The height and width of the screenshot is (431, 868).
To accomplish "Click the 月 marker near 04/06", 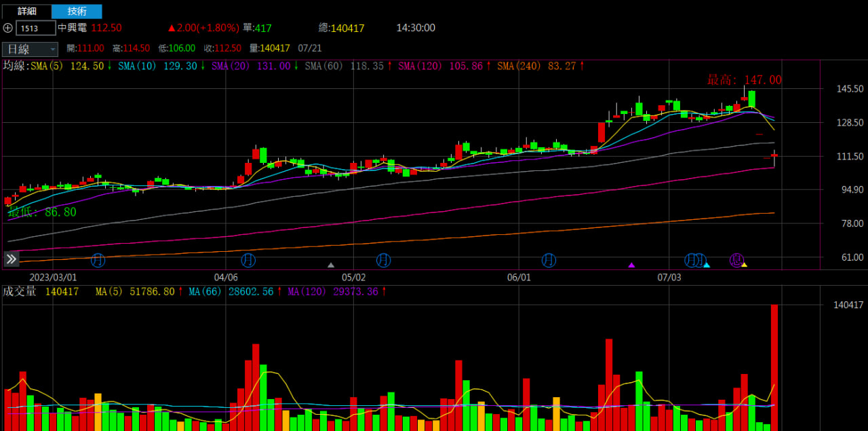I will (249, 259).
